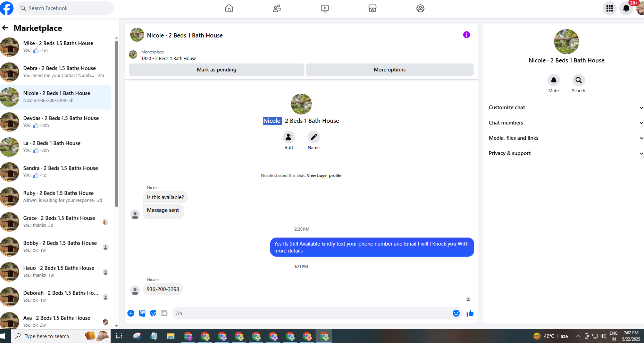
Task: Choose a sticker with the sticker icon
Action: 153,313
